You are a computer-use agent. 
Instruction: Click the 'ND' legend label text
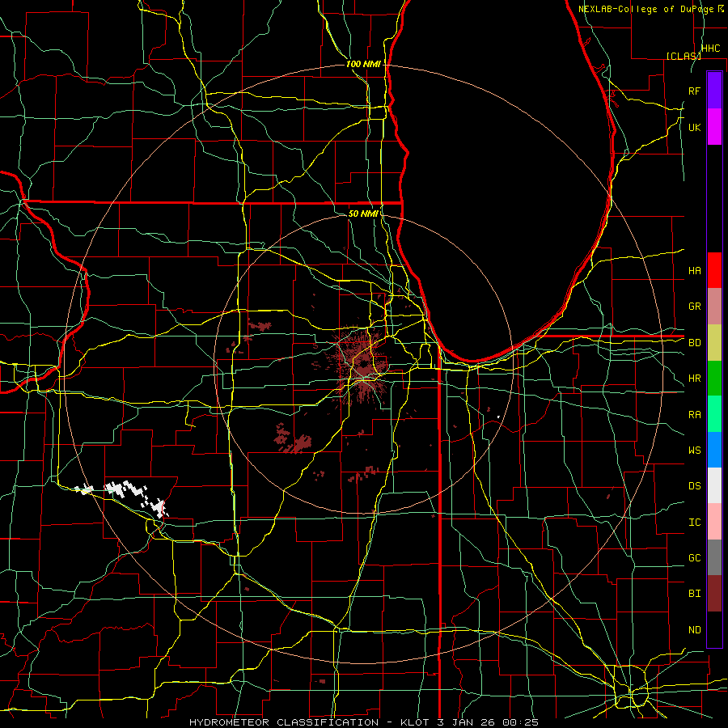point(694,630)
